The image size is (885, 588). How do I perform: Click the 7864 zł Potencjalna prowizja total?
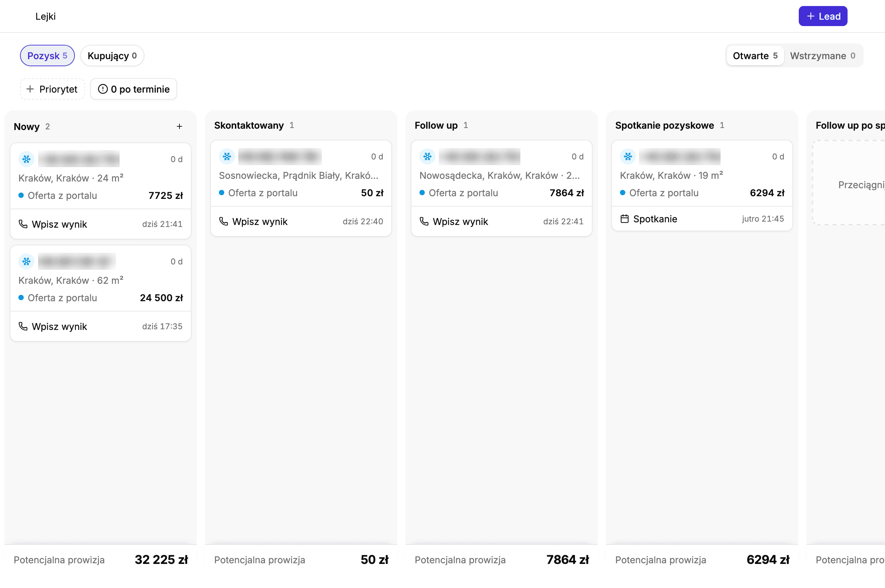(567, 560)
